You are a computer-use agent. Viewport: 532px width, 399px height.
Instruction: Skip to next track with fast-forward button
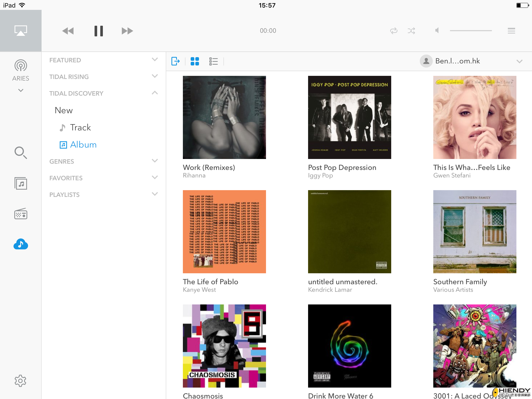point(127,31)
